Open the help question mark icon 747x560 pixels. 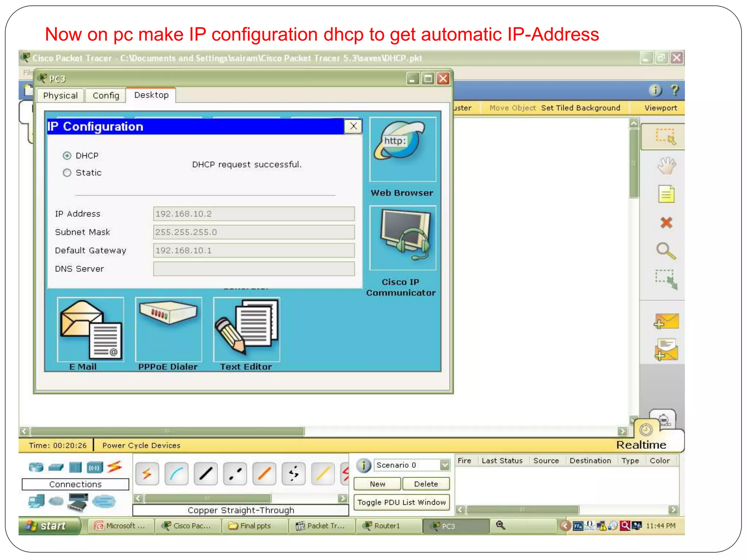(x=675, y=90)
